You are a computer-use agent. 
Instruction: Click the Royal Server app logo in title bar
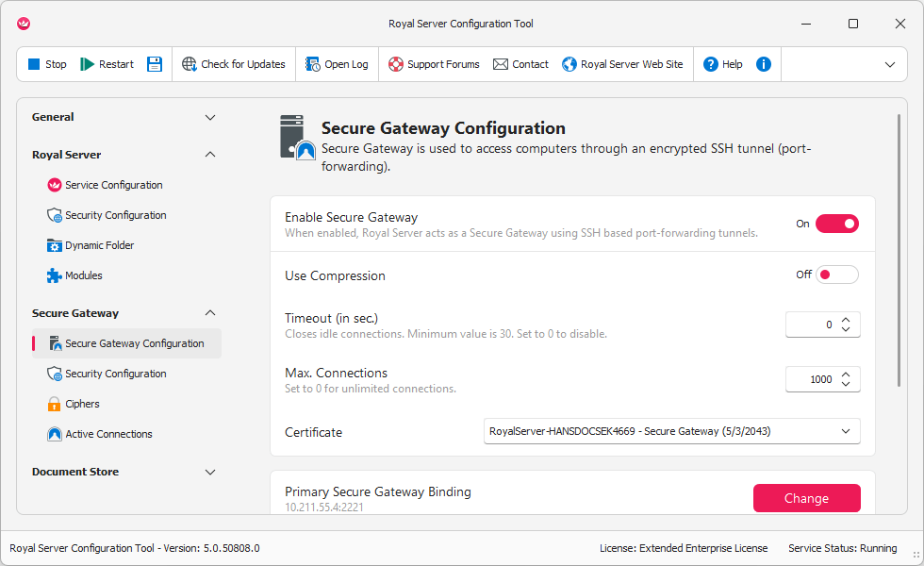coord(24,24)
